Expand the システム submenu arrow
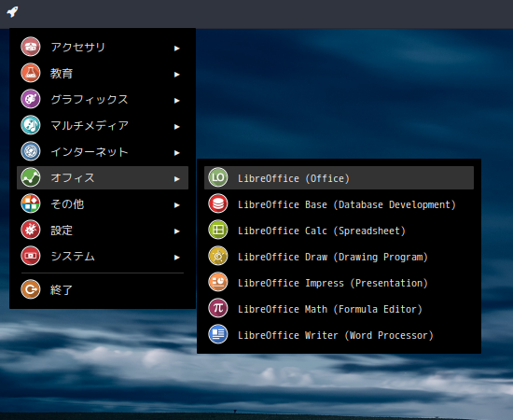This screenshot has width=513, height=420. point(177,258)
